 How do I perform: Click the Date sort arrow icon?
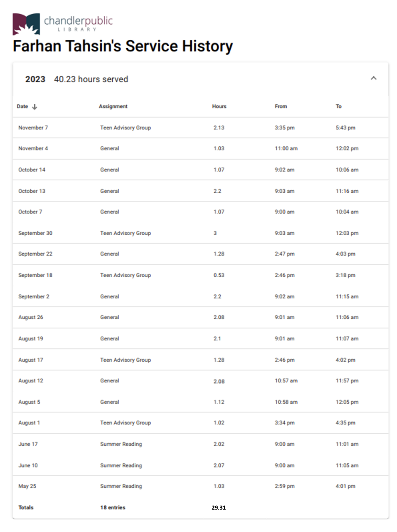35,107
